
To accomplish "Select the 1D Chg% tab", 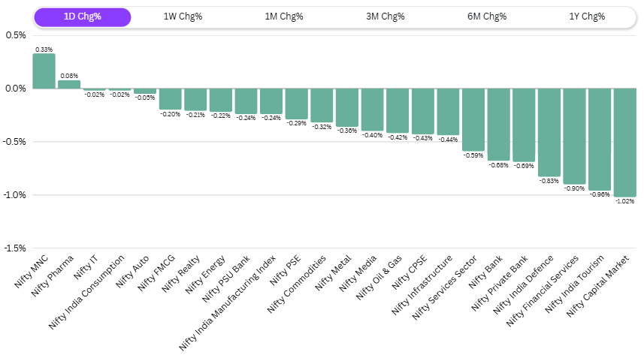I will (83, 17).
